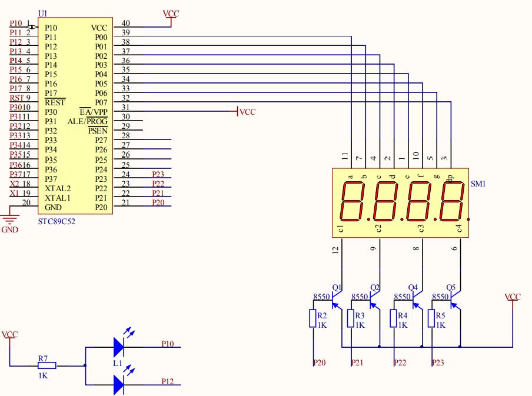The image size is (532, 396).
Task: Click the P10 net label at the L1 LED
Action: point(168,344)
